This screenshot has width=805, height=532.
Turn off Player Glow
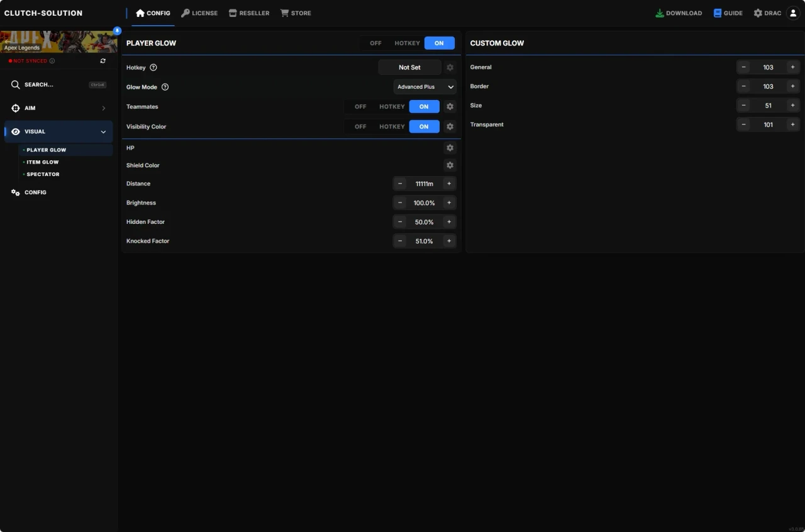(375, 43)
